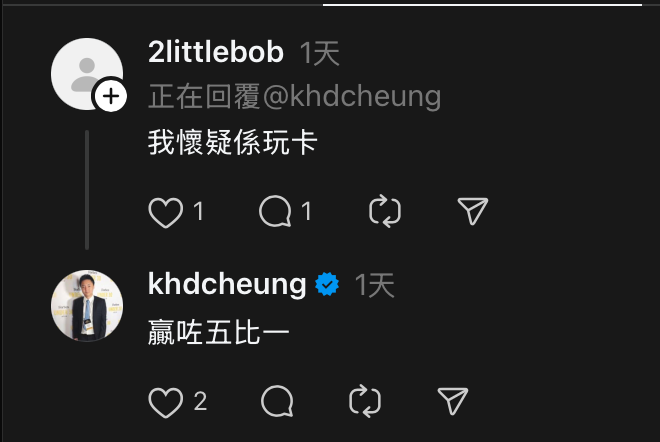Share khdcheung's reply with the send icon

(x=453, y=401)
